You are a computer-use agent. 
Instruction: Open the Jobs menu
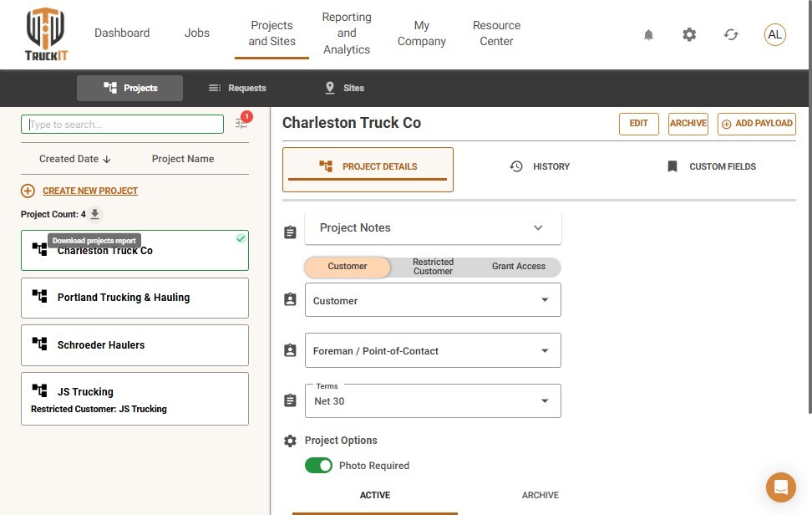coord(197,33)
